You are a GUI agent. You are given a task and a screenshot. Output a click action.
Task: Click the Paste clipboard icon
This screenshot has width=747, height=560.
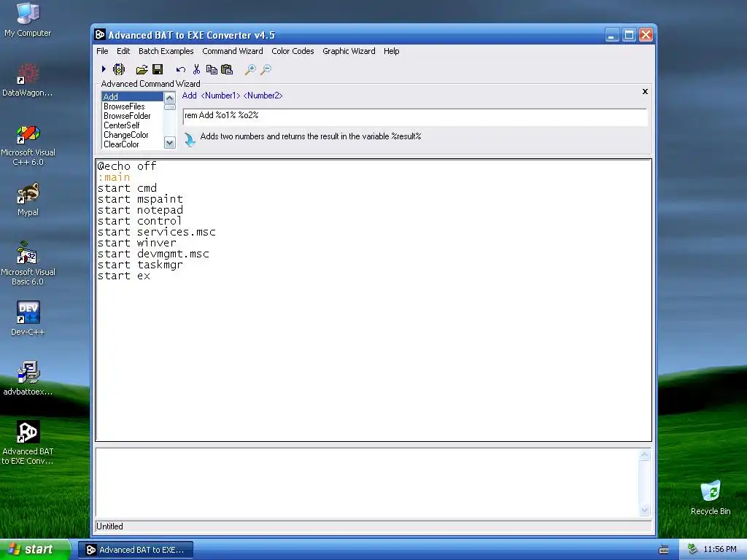pyautogui.click(x=227, y=69)
